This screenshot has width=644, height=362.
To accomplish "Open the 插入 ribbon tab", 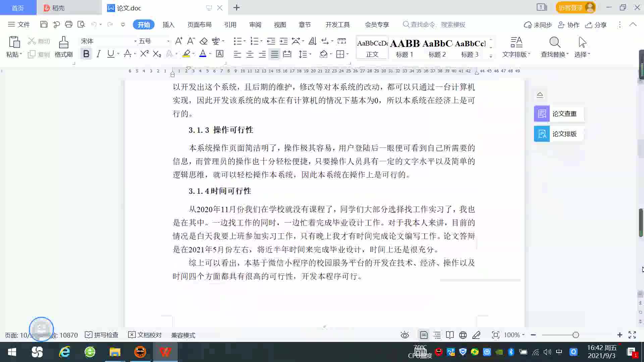I will (x=168, y=24).
